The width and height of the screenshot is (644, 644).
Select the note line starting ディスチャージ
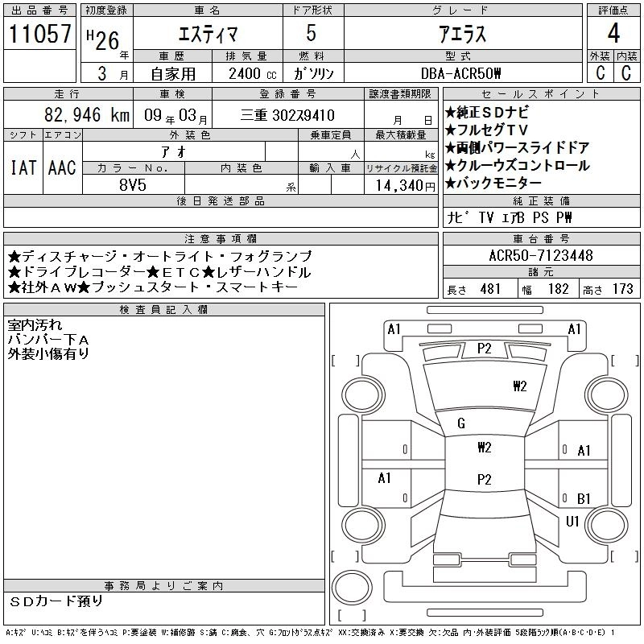[160, 257]
